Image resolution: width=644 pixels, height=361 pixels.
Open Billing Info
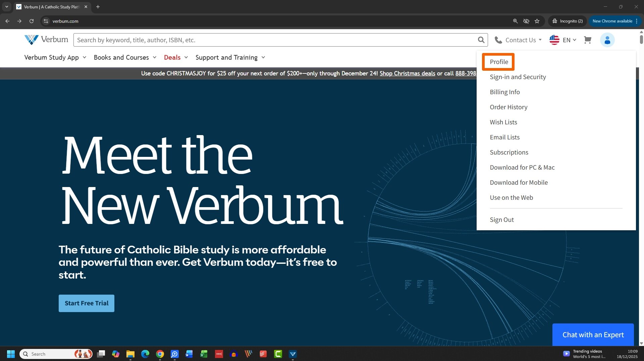(504, 92)
